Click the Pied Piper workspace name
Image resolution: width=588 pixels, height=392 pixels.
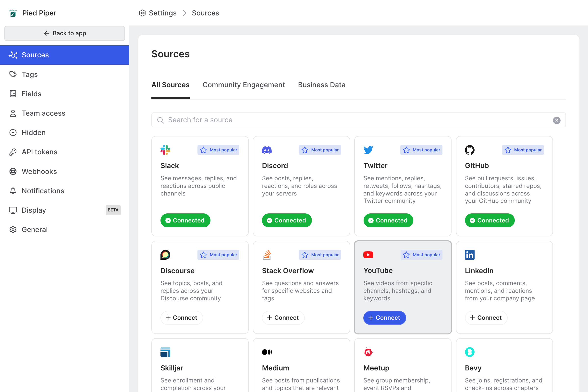tap(39, 13)
